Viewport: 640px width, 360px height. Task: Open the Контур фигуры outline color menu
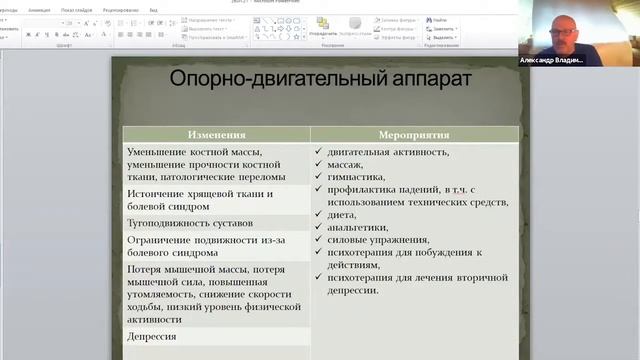click(x=395, y=29)
